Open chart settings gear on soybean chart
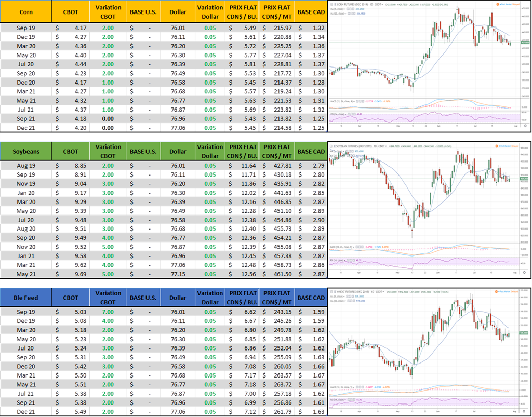Screen dimensions: 532x417 tap(525, 272)
